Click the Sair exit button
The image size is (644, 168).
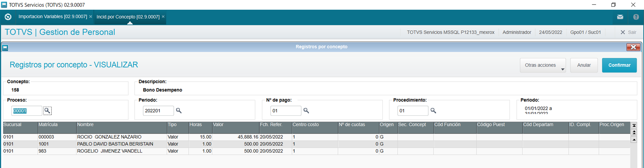(629, 32)
